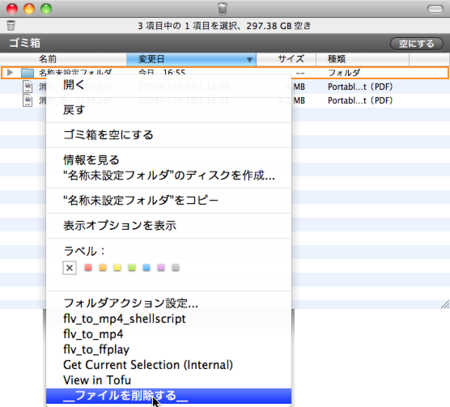
Task: Click the window resize grip corner
Action: click(x=445, y=304)
